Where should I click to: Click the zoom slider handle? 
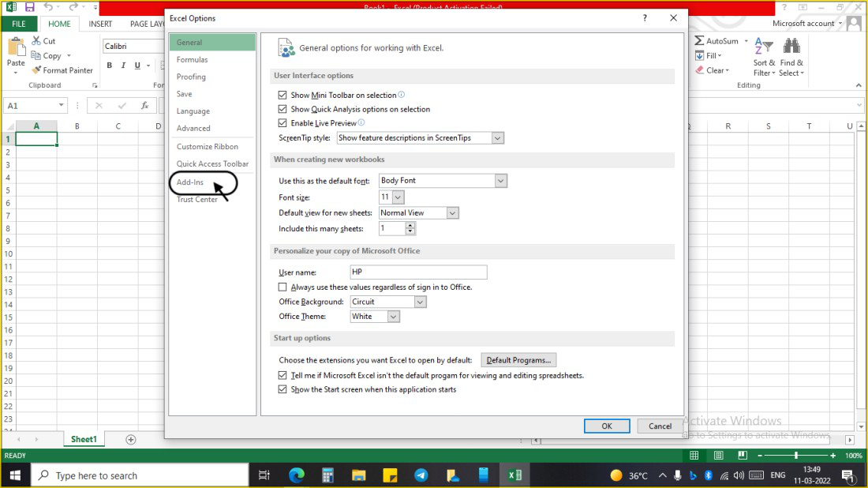(x=796, y=456)
